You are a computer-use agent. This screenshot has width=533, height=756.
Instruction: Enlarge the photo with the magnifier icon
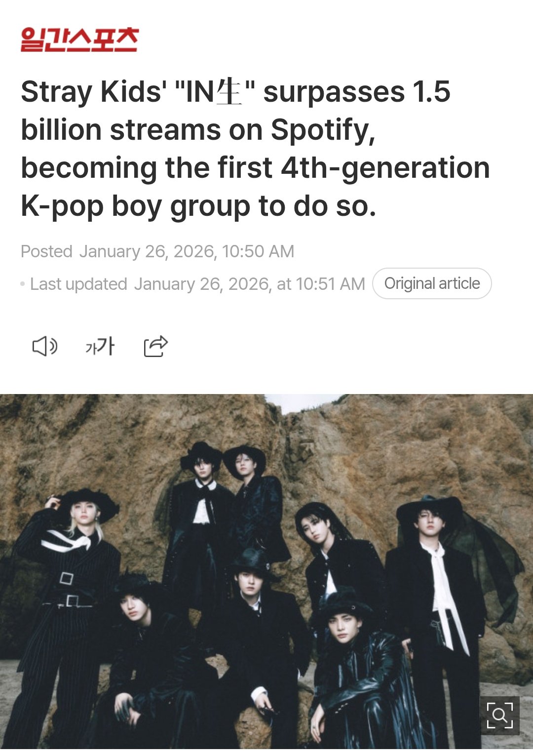(x=499, y=716)
